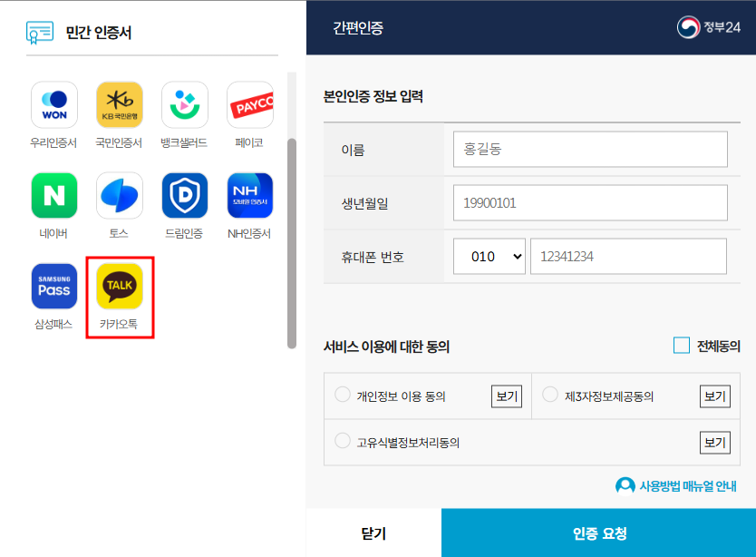The image size is (756, 557).
Task: Check the 전체동의 checkbox
Action: click(x=682, y=346)
